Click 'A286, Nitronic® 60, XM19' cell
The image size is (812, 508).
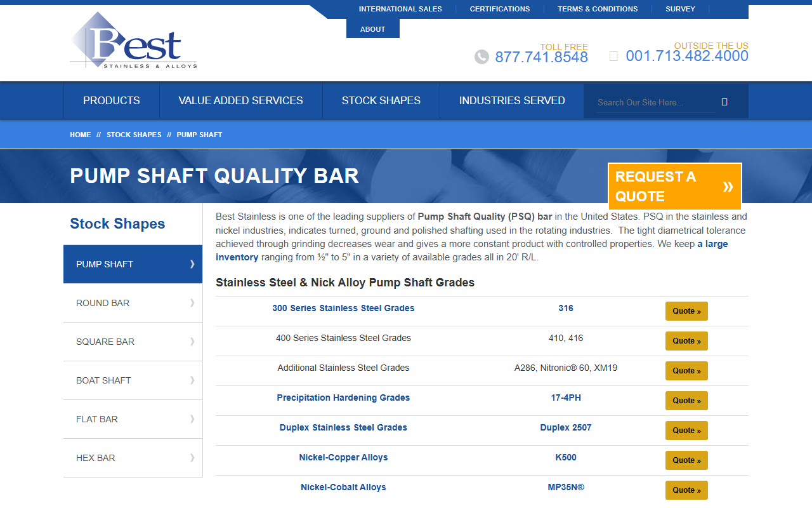point(566,368)
